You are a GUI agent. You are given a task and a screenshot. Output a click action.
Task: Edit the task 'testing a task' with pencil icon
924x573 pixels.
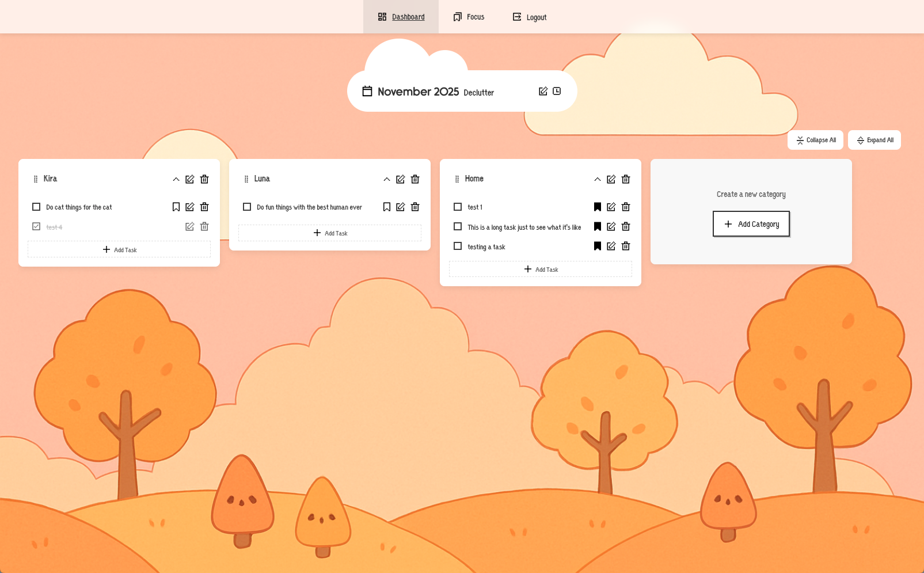click(x=611, y=246)
